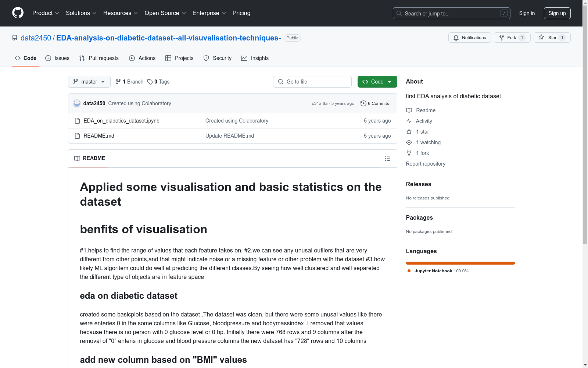Expand the Resources menu
The height and width of the screenshot is (368, 588).
coord(121,13)
